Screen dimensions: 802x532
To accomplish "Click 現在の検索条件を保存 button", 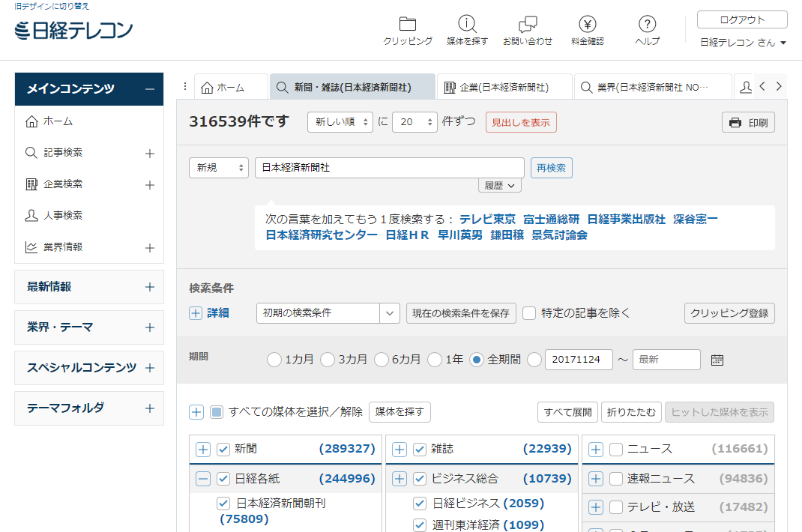I will (x=462, y=313).
